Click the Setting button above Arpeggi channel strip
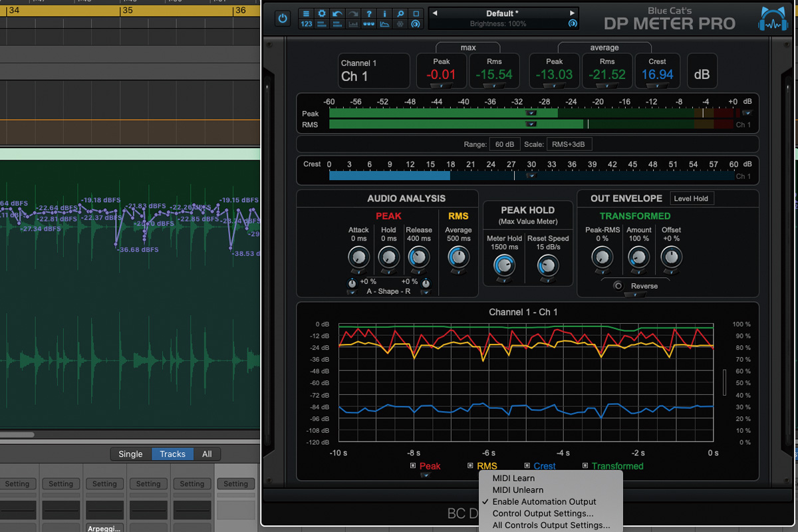The image size is (798, 532). point(104,484)
